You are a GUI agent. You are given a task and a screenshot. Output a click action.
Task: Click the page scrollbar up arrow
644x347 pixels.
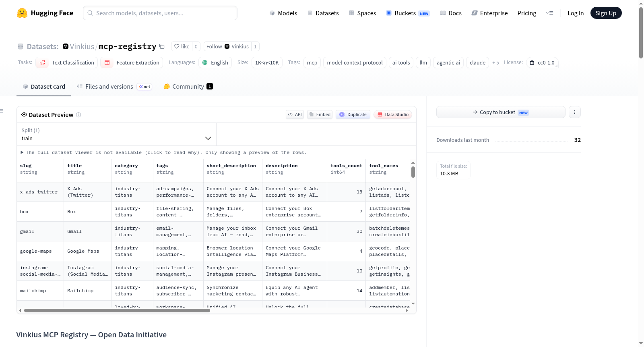[x=641, y=3]
